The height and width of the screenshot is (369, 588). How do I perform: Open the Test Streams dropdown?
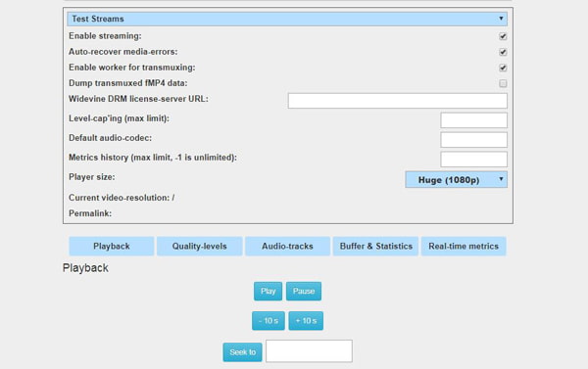coord(287,19)
